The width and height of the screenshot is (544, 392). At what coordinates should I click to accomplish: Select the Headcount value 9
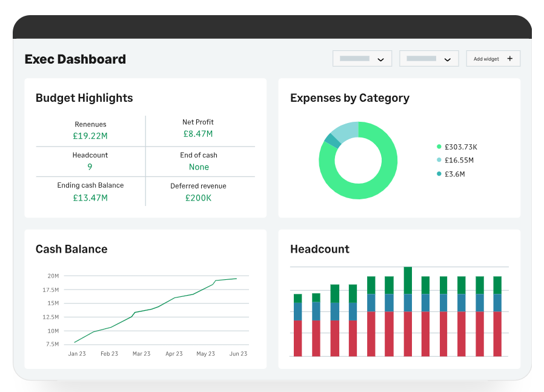(90, 167)
